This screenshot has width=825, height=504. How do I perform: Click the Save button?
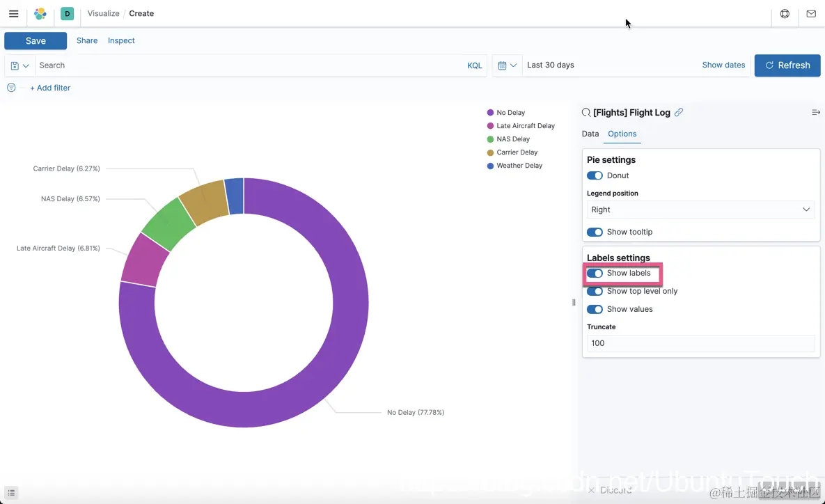[x=36, y=41]
